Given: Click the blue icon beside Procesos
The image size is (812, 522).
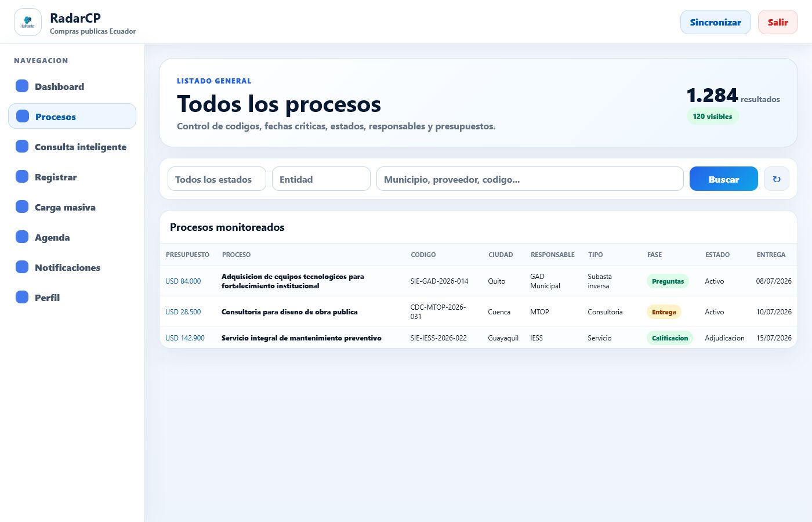Looking at the screenshot, I should tap(23, 116).
